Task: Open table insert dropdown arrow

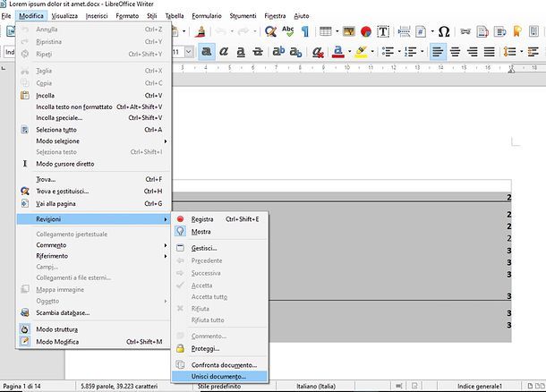Action: (337, 31)
